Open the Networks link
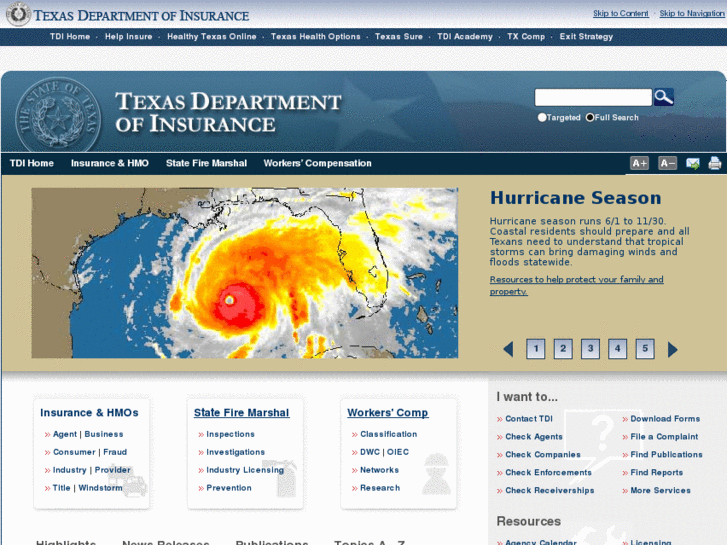 click(379, 470)
